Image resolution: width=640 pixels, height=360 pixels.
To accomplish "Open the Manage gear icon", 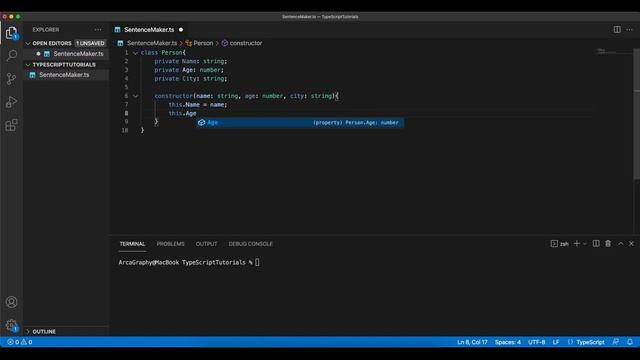I will (x=11, y=325).
